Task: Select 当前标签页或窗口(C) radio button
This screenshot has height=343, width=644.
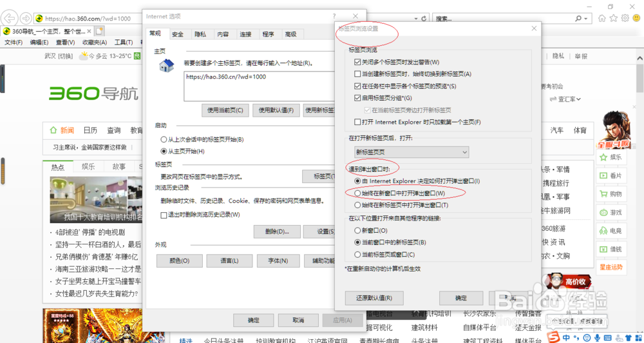Action: pos(357,255)
